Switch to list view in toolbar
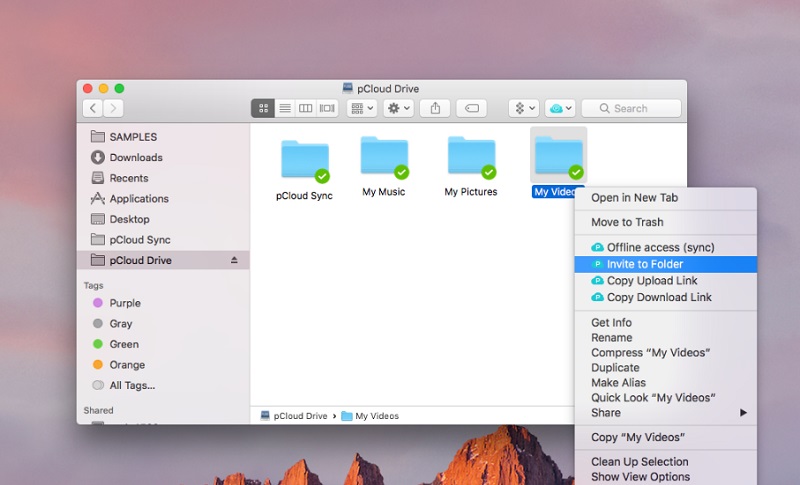Viewport: 800px width, 485px height. pos(285,108)
